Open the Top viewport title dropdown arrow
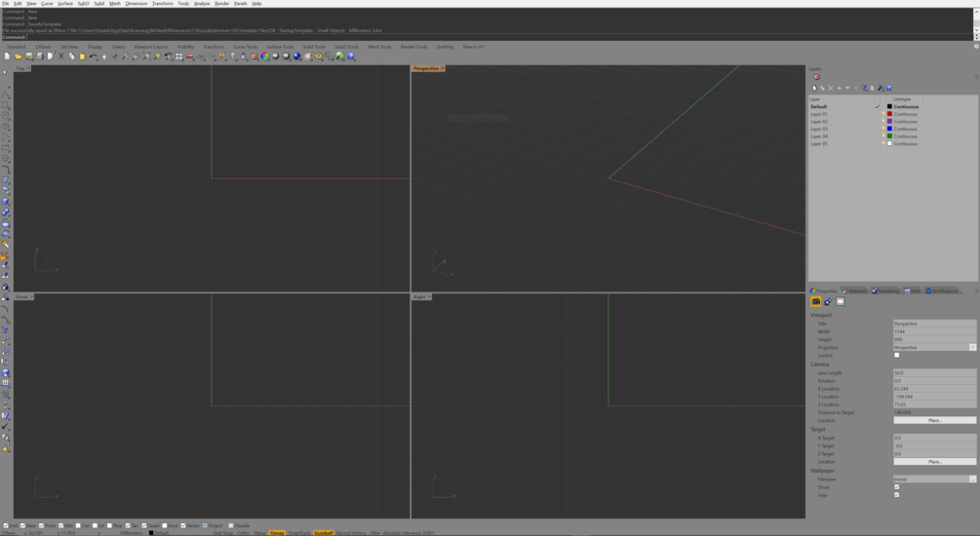Screen dimensions: 980x536 [x=28, y=69]
